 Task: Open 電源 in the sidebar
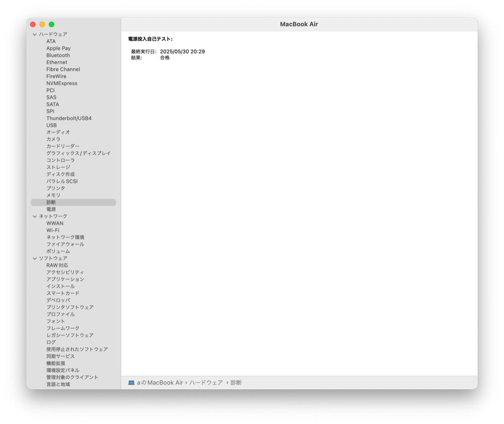tap(51, 209)
